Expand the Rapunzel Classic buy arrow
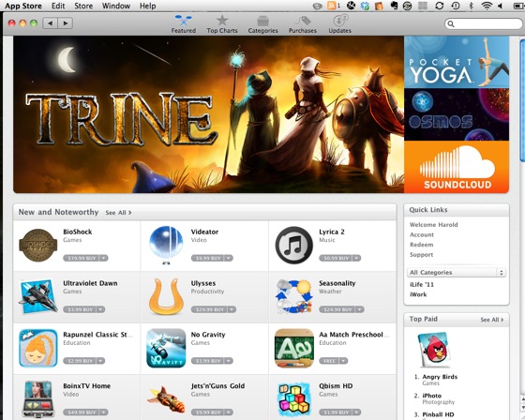Screen dimensions: 525x420 pyautogui.click(x=101, y=361)
